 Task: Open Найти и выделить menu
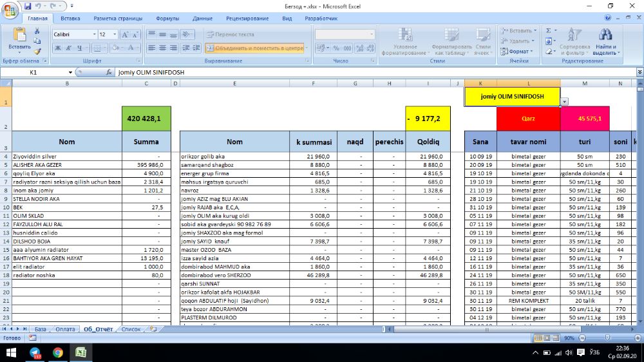tap(605, 41)
